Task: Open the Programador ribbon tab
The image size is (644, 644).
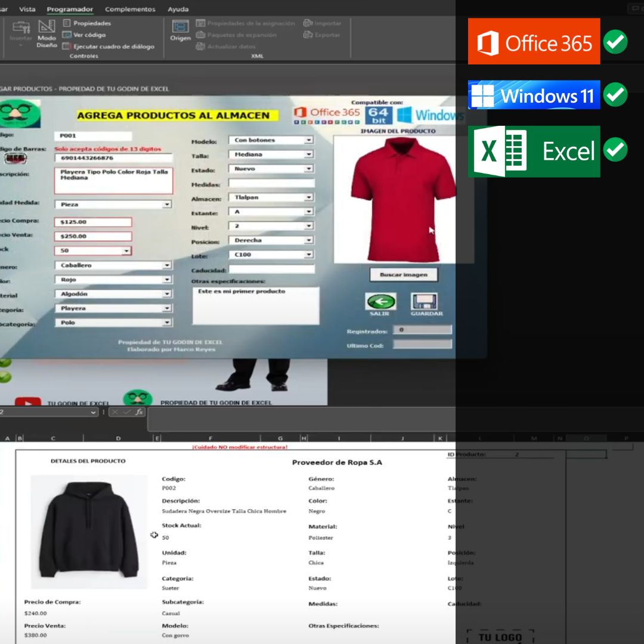Action: 70,9
